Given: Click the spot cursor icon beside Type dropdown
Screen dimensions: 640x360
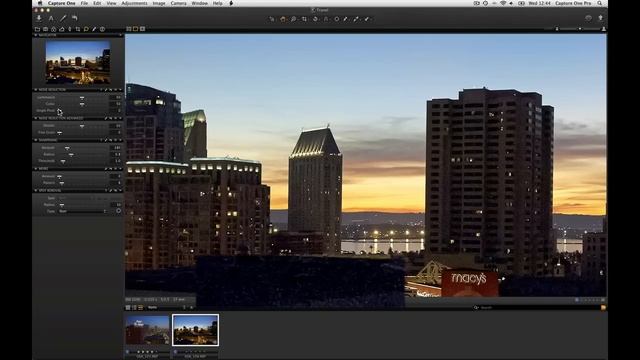Looking at the screenshot, I should pyautogui.click(x=118, y=211).
